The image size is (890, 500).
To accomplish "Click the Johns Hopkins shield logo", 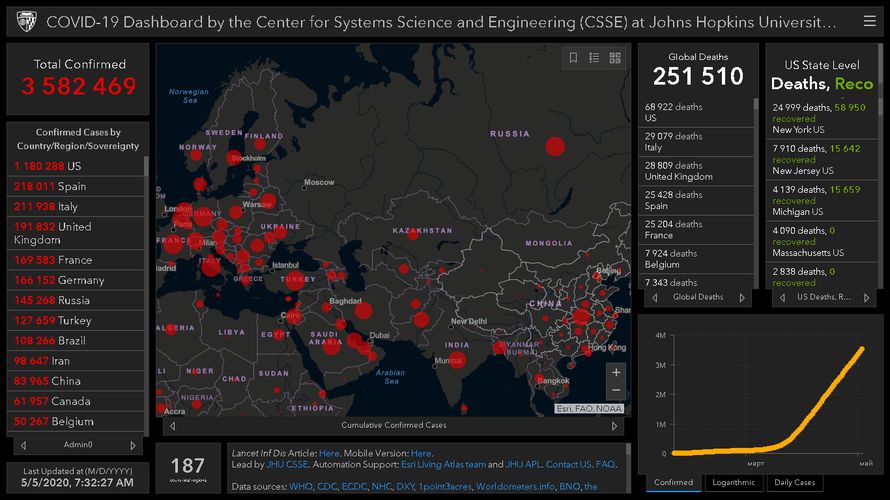I will tap(26, 21).
